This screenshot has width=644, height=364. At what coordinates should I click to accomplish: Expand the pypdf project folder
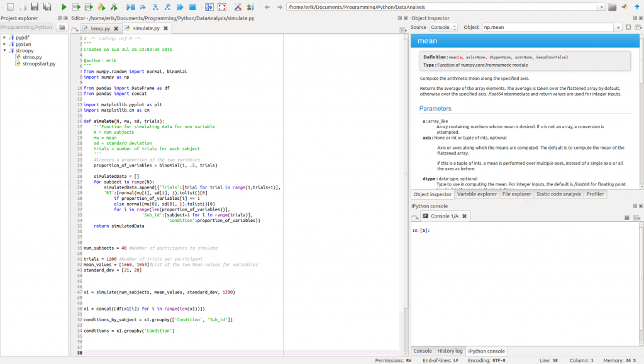pyautogui.click(x=4, y=38)
